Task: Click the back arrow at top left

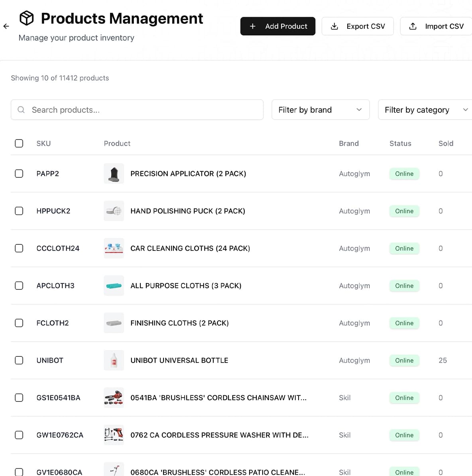Action: coord(6,26)
